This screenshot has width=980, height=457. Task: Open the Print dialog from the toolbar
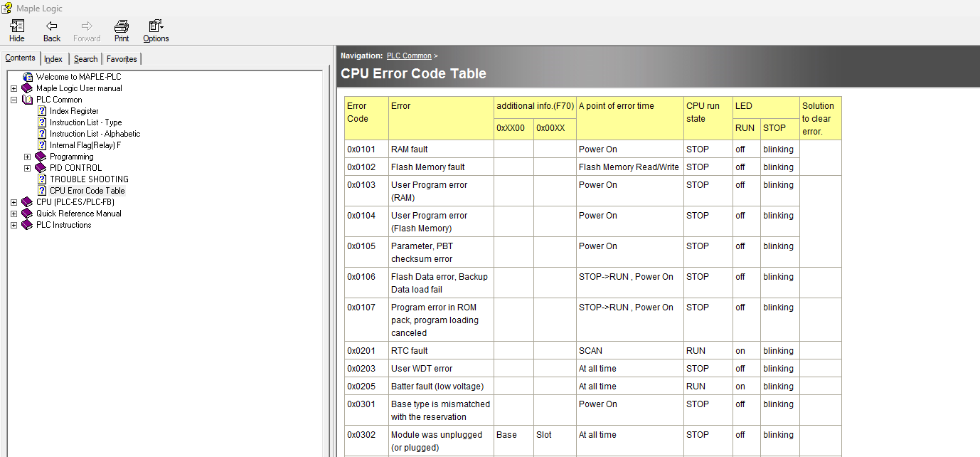pos(121,31)
